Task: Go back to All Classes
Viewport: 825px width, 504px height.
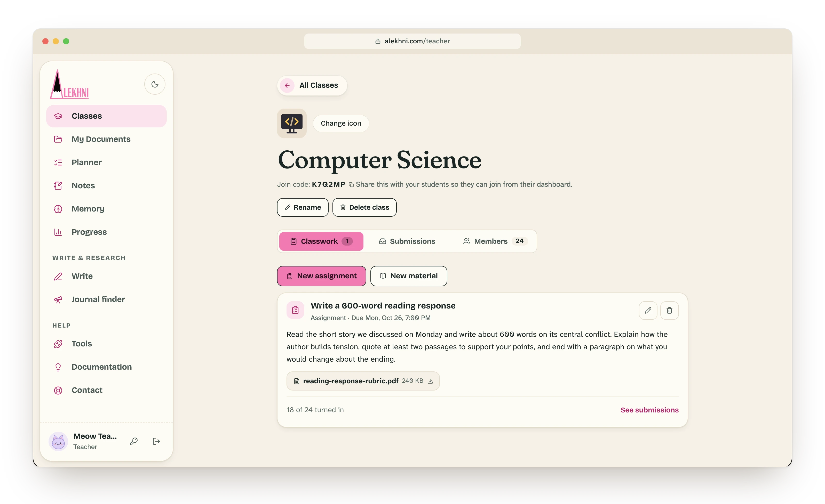Action: 312,85
